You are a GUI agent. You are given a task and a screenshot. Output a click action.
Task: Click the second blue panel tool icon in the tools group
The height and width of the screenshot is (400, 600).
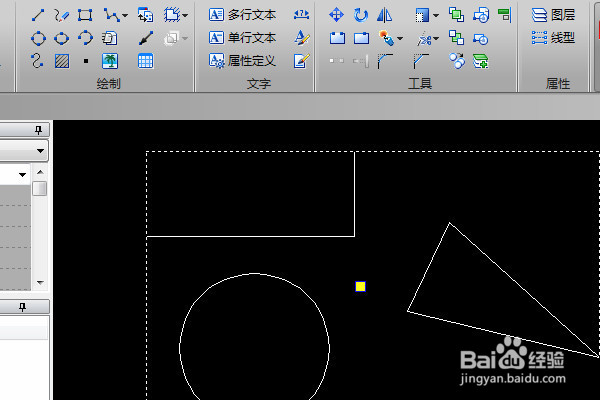(x=361, y=38)
